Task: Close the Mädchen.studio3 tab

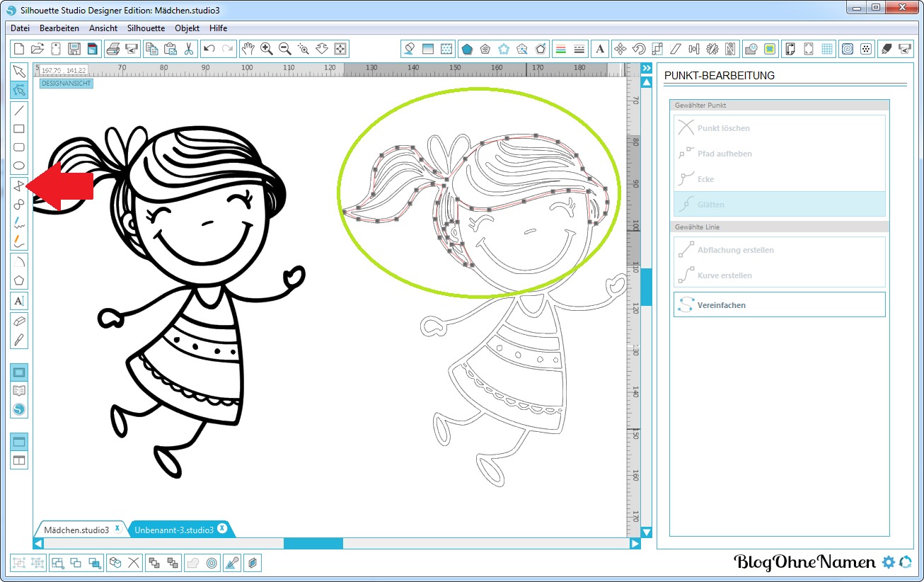Action: point(117,529)
